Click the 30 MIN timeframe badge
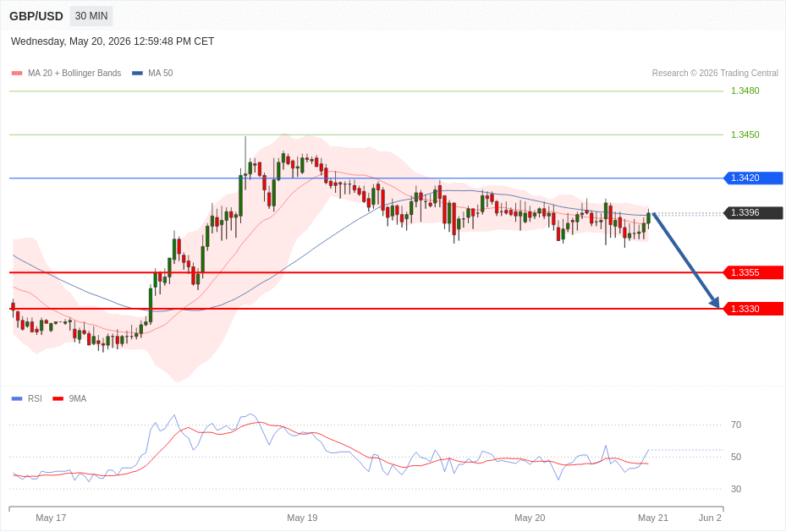The height and width of the screenshot is (532, 786). pyautogui.click(x=91, y=16)
